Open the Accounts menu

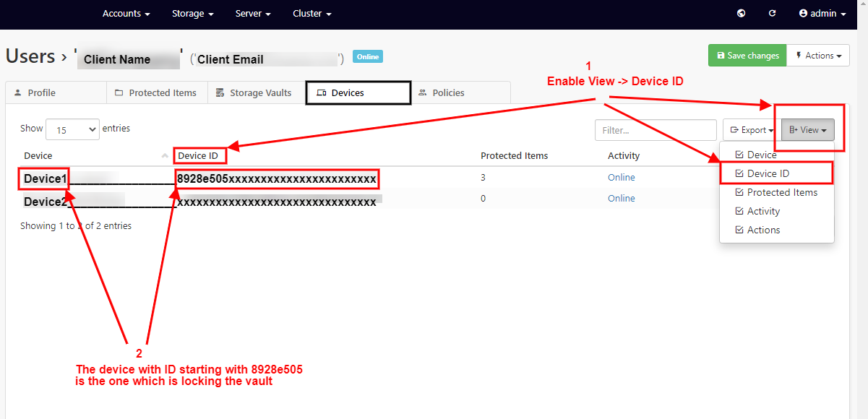tap(126, 14)
